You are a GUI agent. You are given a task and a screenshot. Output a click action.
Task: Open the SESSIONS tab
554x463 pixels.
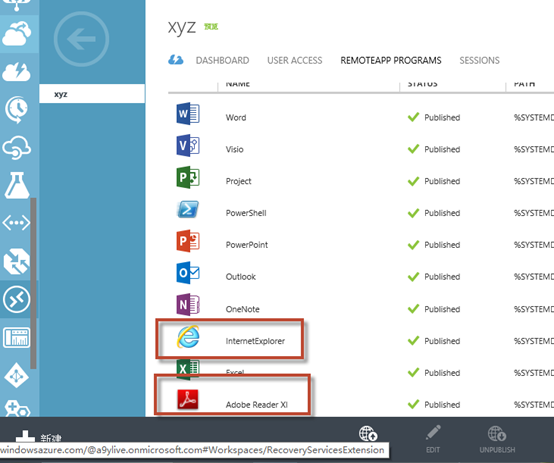[x=479, y=60]
